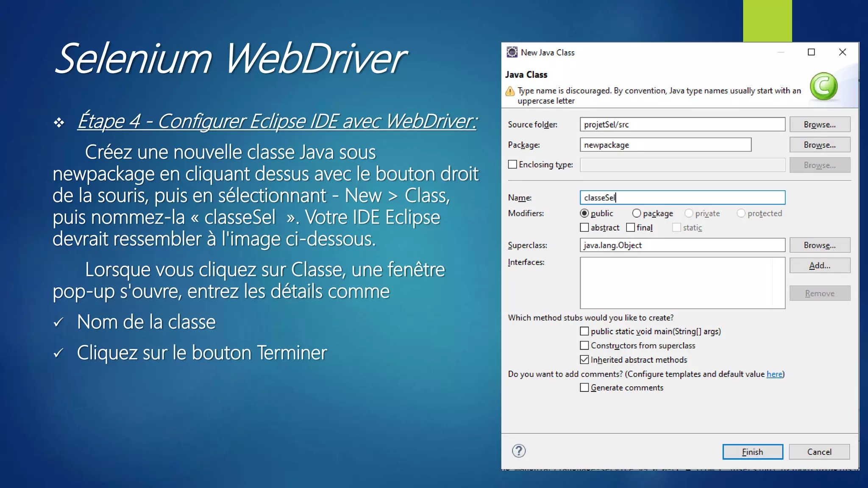Click Add... to add an interface
The width and height of the screenshot is (868, 488).
coord(820,266)
